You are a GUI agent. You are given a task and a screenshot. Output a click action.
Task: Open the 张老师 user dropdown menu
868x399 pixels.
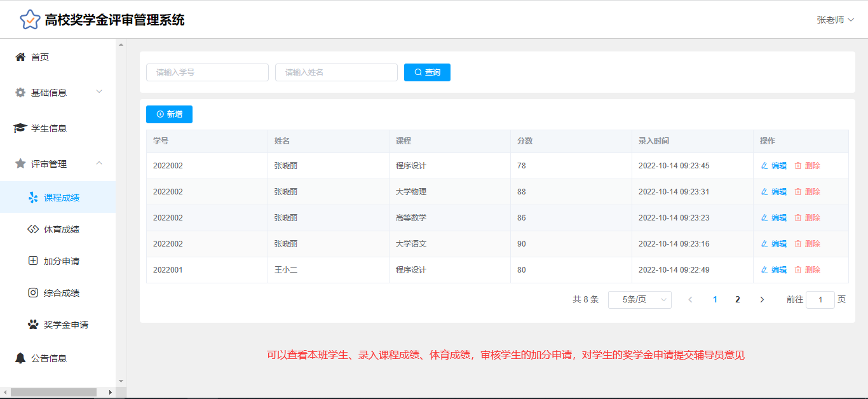835,20
